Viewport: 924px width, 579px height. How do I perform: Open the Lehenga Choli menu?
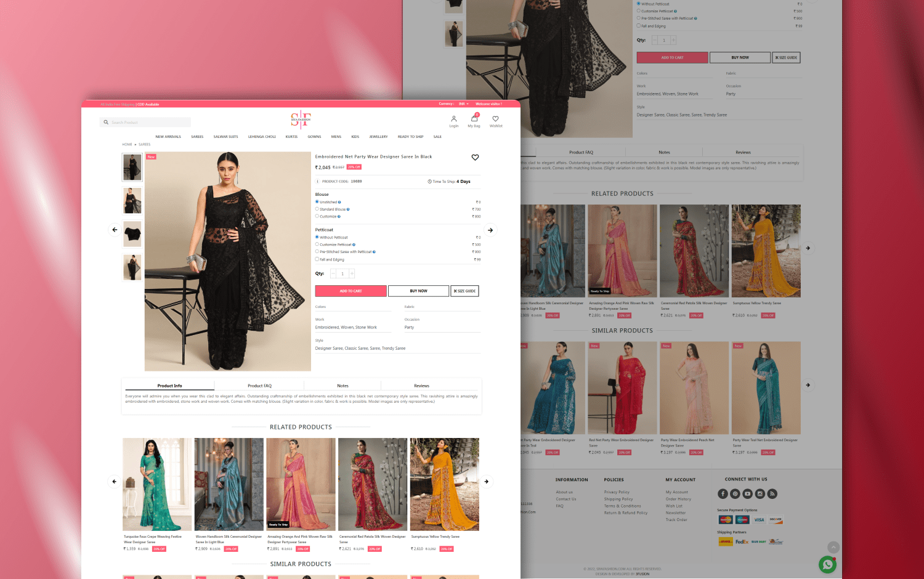pos(262,137)
